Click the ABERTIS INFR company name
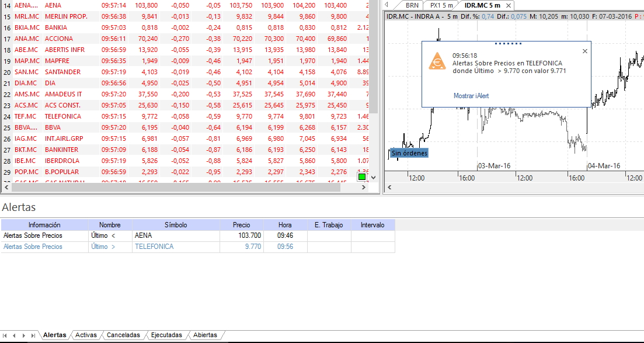 [x=64, y=50]
